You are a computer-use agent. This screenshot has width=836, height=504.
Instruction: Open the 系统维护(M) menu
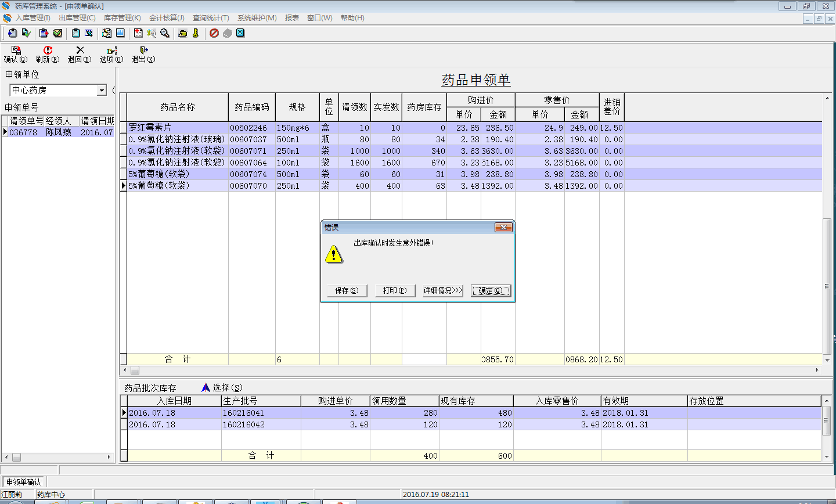pyautogui.click(x=257, y=18)
